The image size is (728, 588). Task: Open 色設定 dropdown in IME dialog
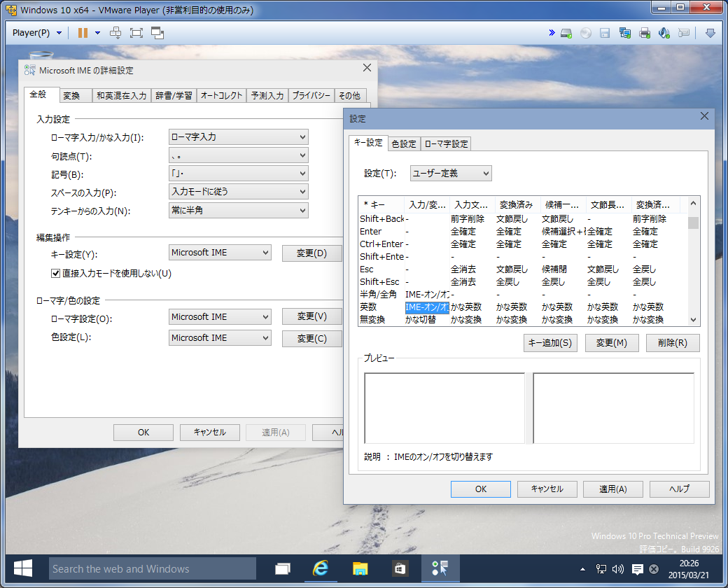[x=220, y=337]
